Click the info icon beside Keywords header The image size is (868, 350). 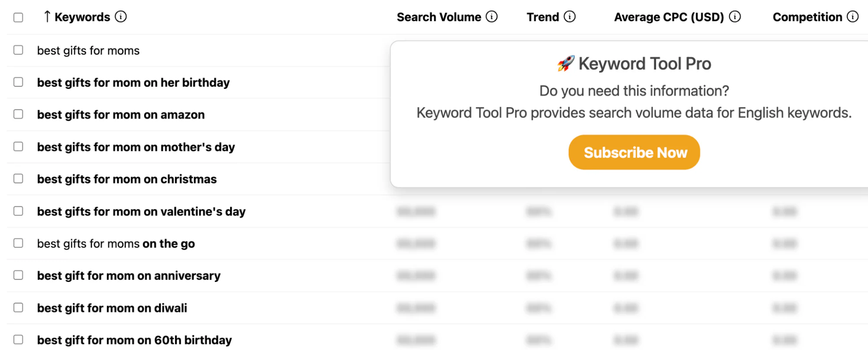(x=122, y=16)
